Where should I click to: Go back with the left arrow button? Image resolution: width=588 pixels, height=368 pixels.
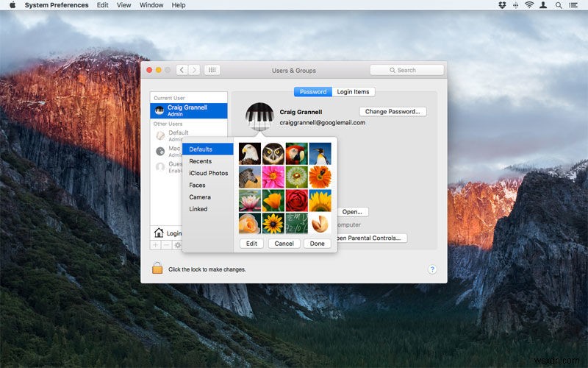pos(182,70)
